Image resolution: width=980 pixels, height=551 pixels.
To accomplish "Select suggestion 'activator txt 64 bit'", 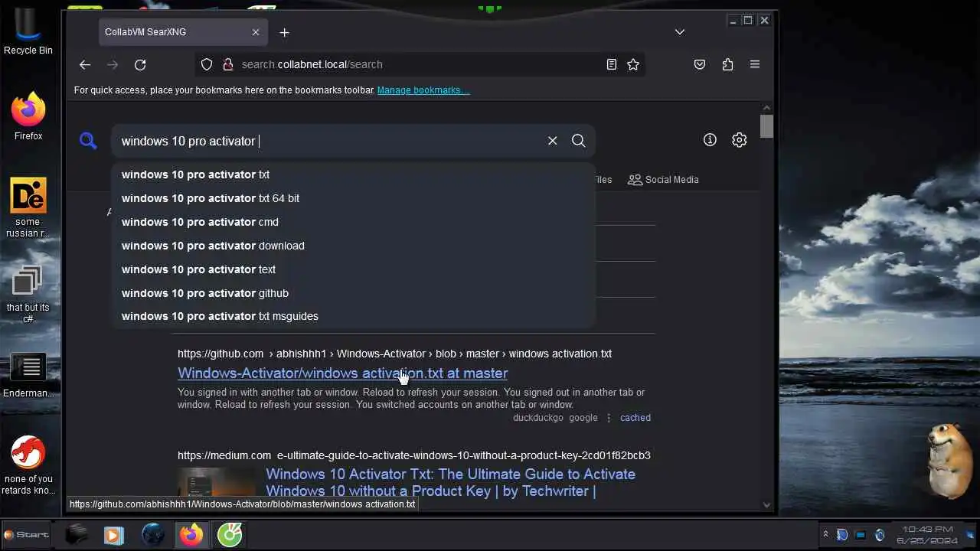I will click(353, 198).
